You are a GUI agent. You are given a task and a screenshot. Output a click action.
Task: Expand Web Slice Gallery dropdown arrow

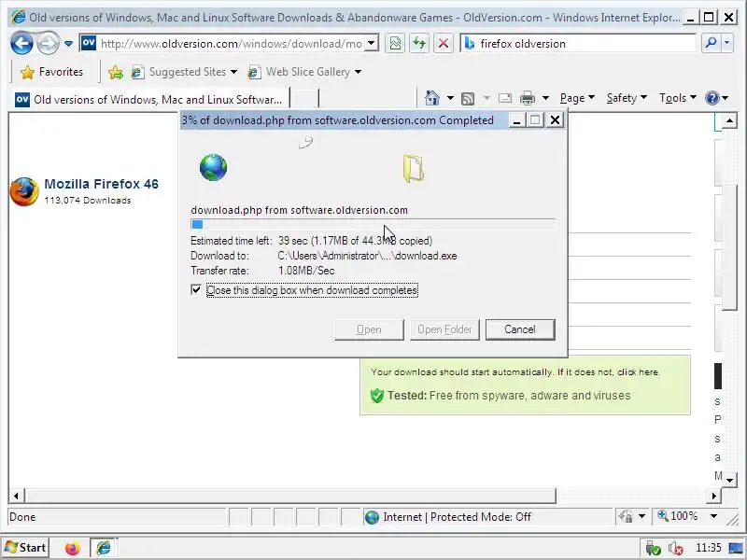(x=358, y=72)
